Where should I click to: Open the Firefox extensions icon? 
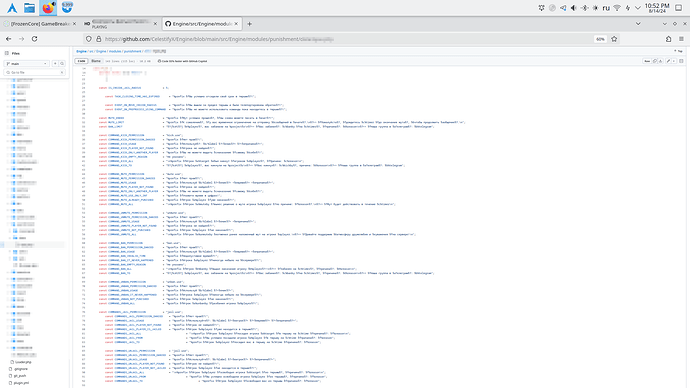coord(668,39)
